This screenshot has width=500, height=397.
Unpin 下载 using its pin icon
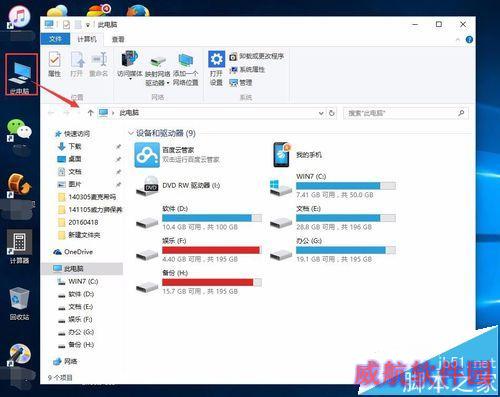click(x=118, y=147)
